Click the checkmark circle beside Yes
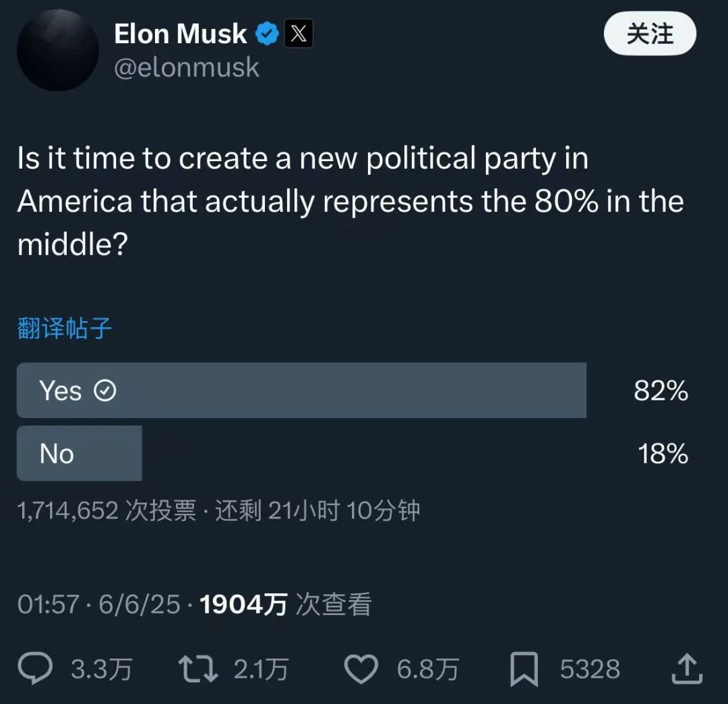The width and height of the screenshot is (728, 704). click(x=105, y=390)
